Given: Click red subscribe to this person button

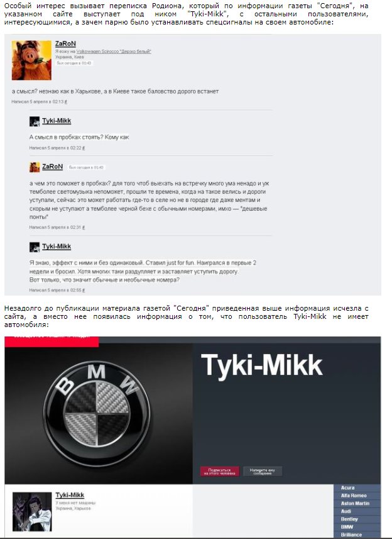Looking at the screenshot, I should click(220, 471).
